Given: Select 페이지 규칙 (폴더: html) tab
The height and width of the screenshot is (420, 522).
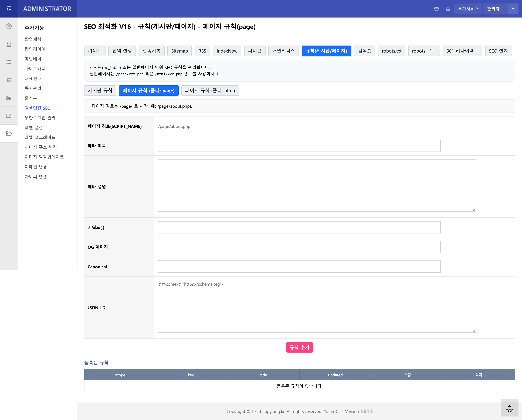Looking at the screenshot, I should [x=210, y=91].
